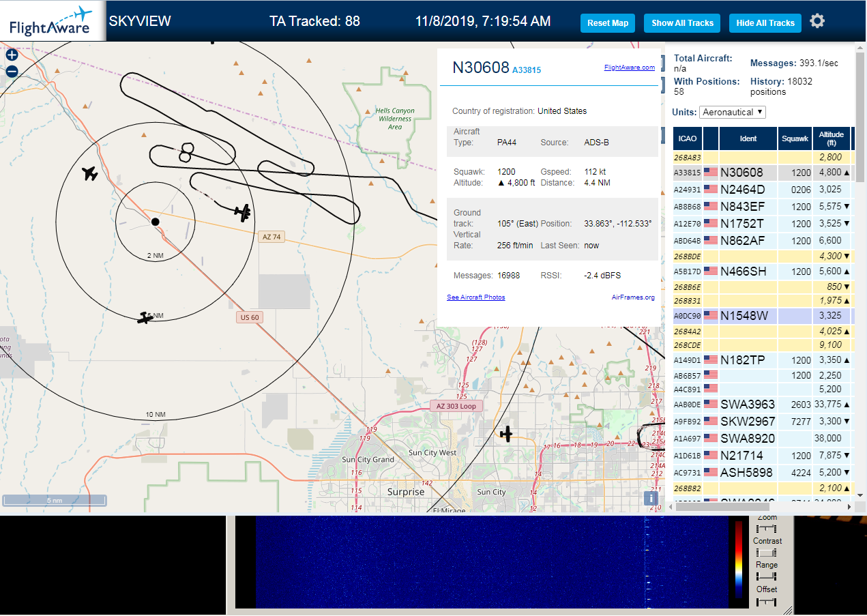Screen dimensions: 867x616
Task: Open the Units dropdown
Action: [x=733, y=112]
